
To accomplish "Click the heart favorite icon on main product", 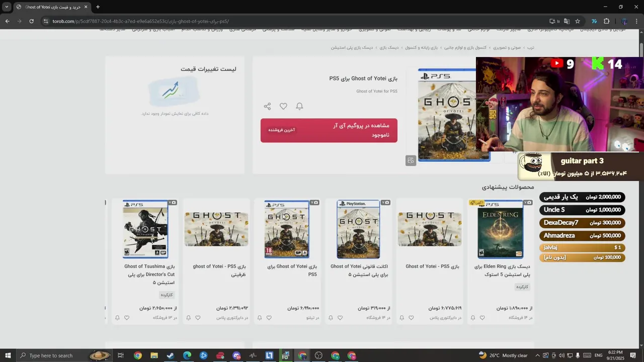I will click(283, 106).
